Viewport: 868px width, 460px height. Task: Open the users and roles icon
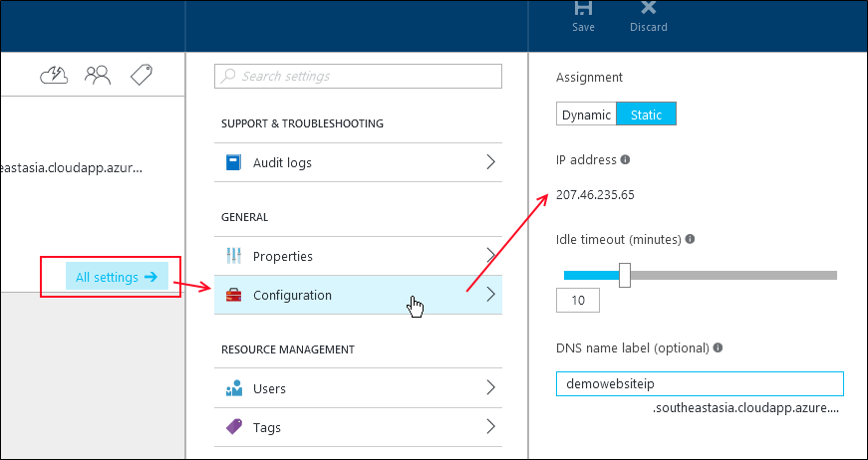[98, 75]
